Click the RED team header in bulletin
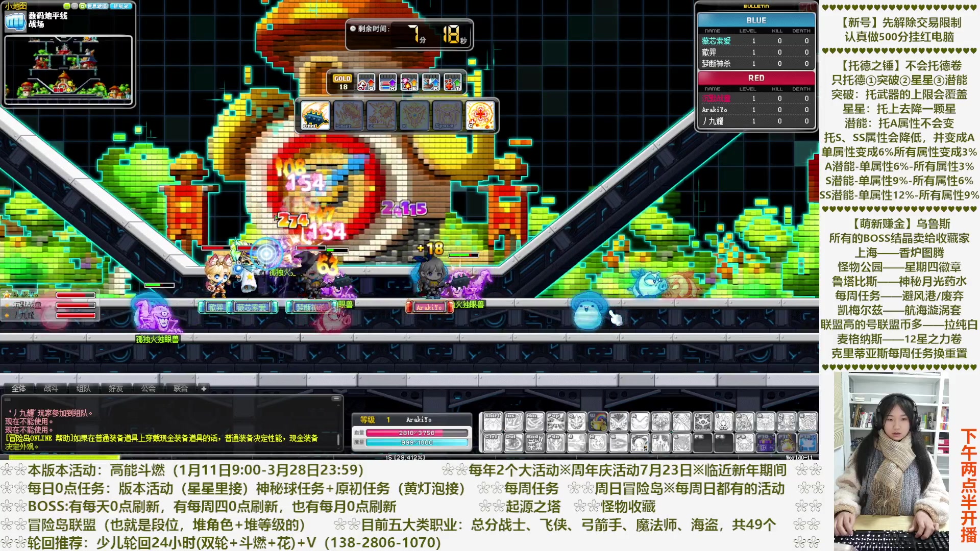The height and width of the screenshot is (551, 980). coord(756,78)
